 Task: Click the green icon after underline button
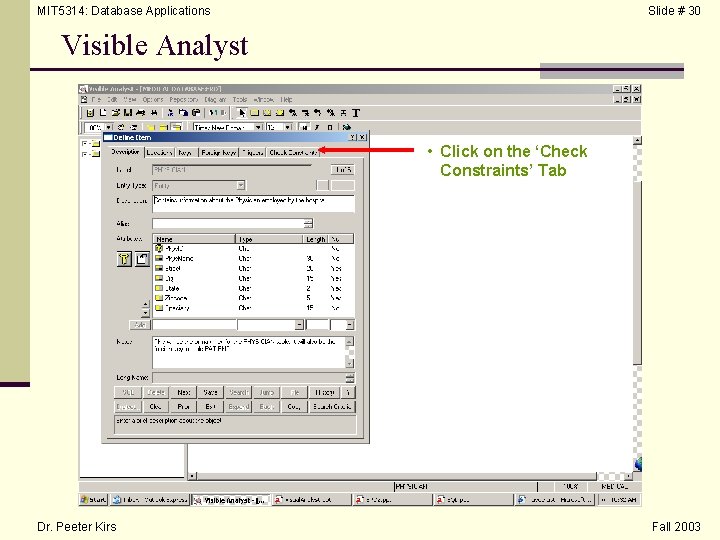click(x=347, y=127)
